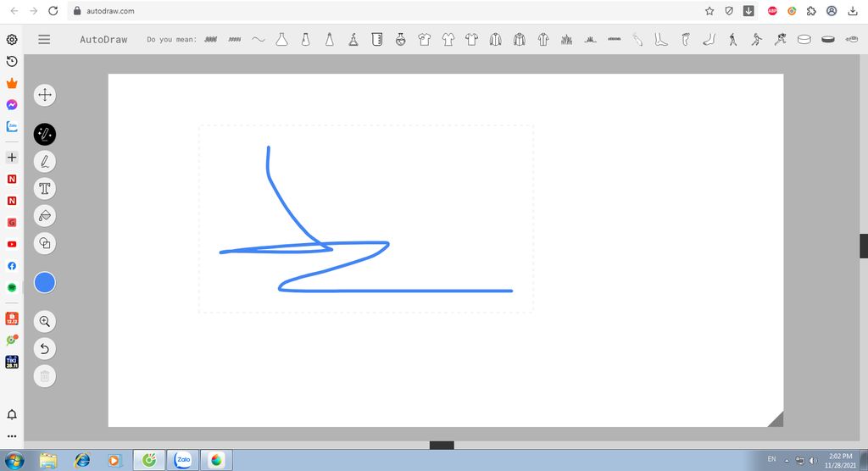Open Zalo app on the taskbar
The image size is (868, 471).
click(x=183, y=460)
